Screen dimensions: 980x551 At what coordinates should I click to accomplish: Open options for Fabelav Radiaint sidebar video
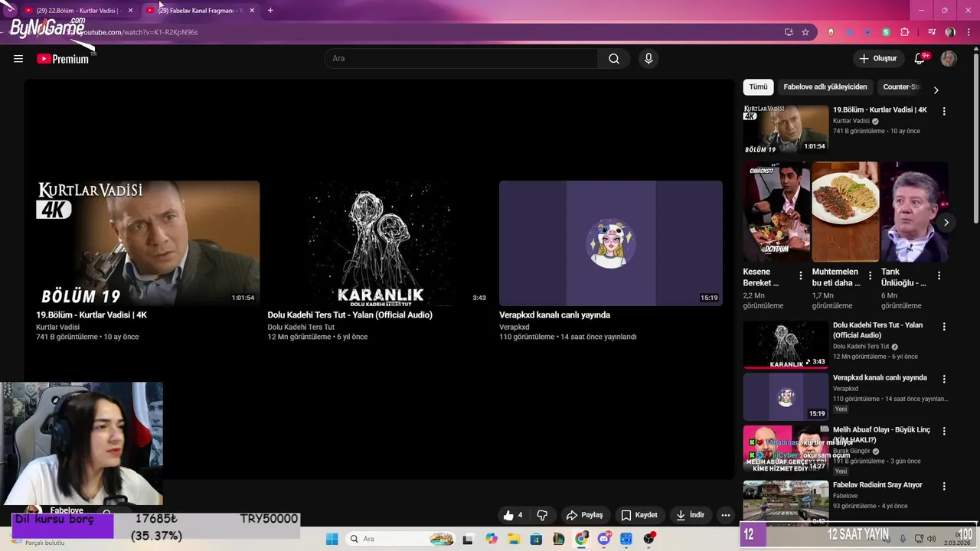point(944,486)
